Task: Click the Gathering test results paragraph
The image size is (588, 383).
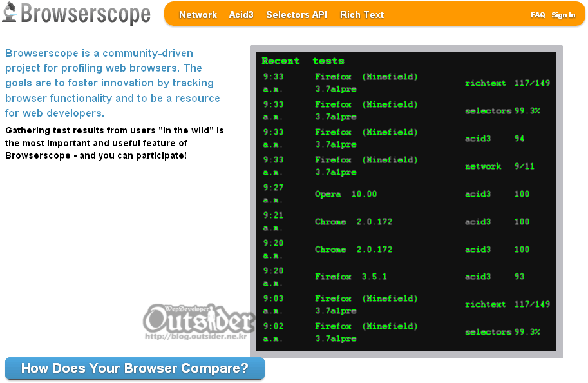Action: point(115,143)
